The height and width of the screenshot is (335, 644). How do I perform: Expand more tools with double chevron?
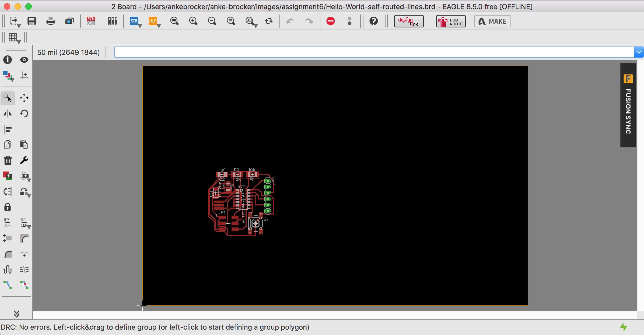point(16,314)
